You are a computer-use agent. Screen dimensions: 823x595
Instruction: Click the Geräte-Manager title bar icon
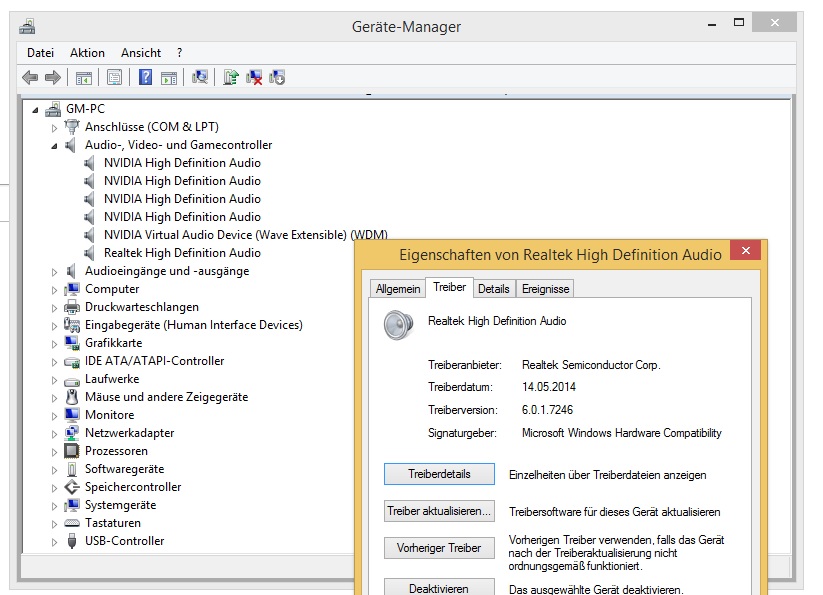click(x=27, y=26)
